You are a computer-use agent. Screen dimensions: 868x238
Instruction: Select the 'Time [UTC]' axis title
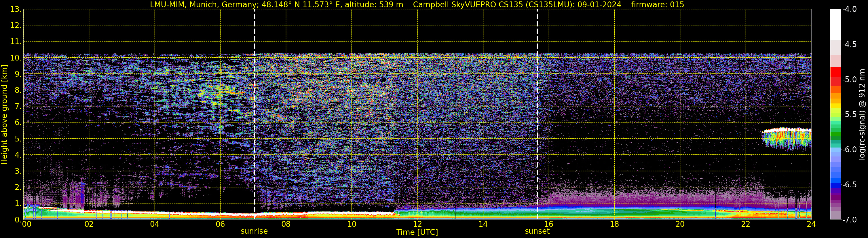point(417,232)
